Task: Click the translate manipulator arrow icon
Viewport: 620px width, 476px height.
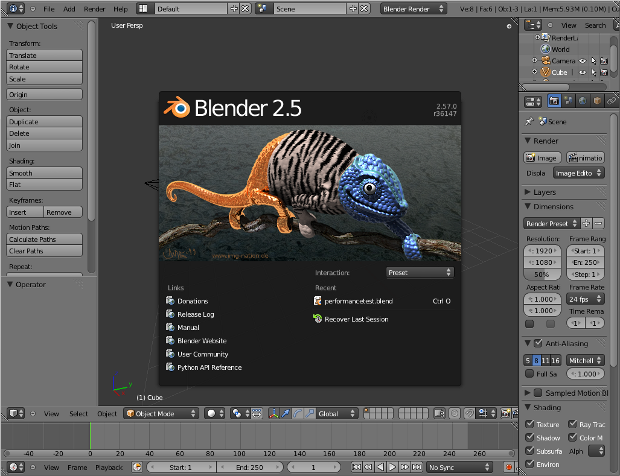Action: pos(285,414)
